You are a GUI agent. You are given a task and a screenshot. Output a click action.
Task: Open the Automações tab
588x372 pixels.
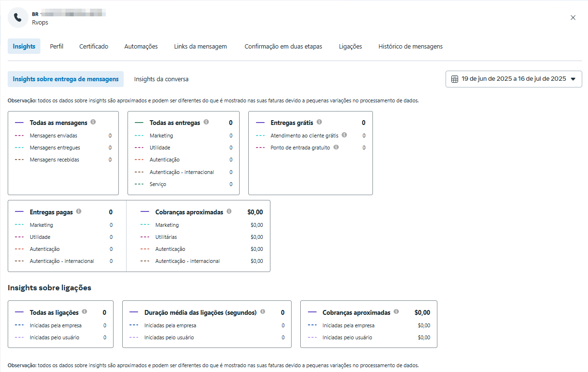tap(141, 47)
